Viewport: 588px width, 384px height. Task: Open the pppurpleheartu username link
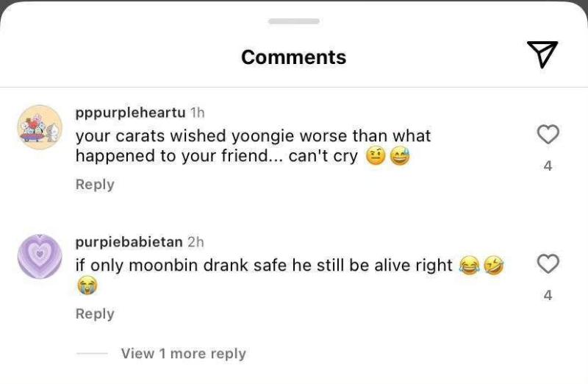[131, 113]
